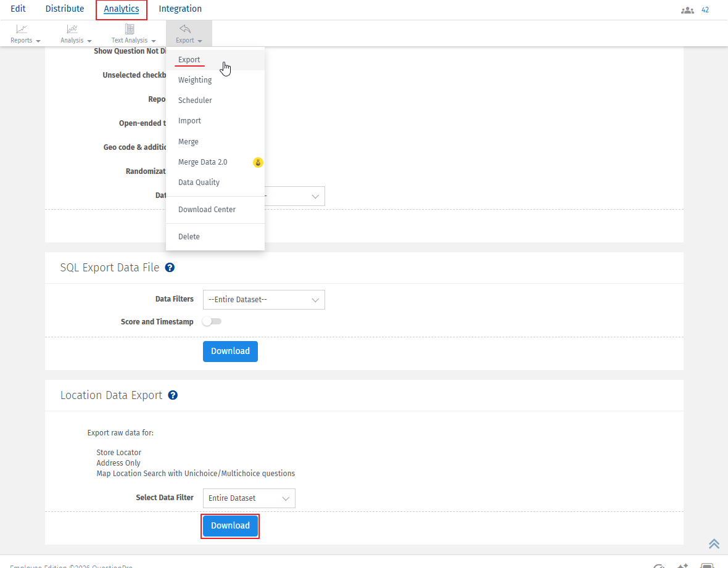The width and height of the screenshot is (728, 568).
Task: Open the Select Data Filter dropdown
Action: tap(249, 498)
